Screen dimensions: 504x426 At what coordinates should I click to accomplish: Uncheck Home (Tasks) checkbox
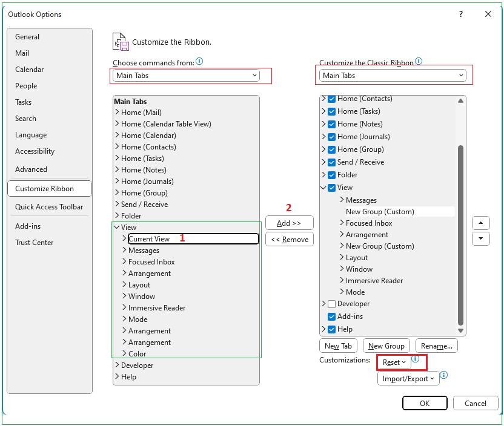332,111
